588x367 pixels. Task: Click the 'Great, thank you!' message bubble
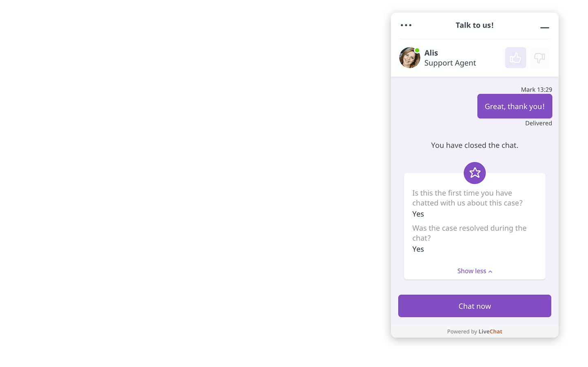pyautogui.click(x=515, y=106)
